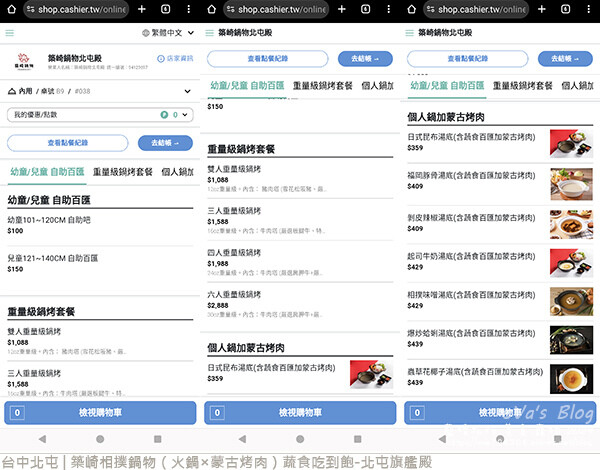Tap the browser home icon in leftmost screen
600x470 pixels.
[13, 9]
